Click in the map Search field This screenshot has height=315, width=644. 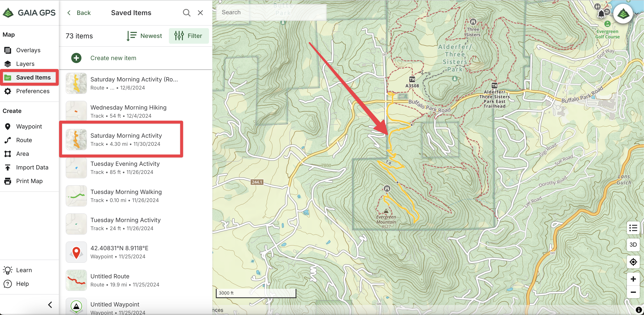click(x=271, y=12)
